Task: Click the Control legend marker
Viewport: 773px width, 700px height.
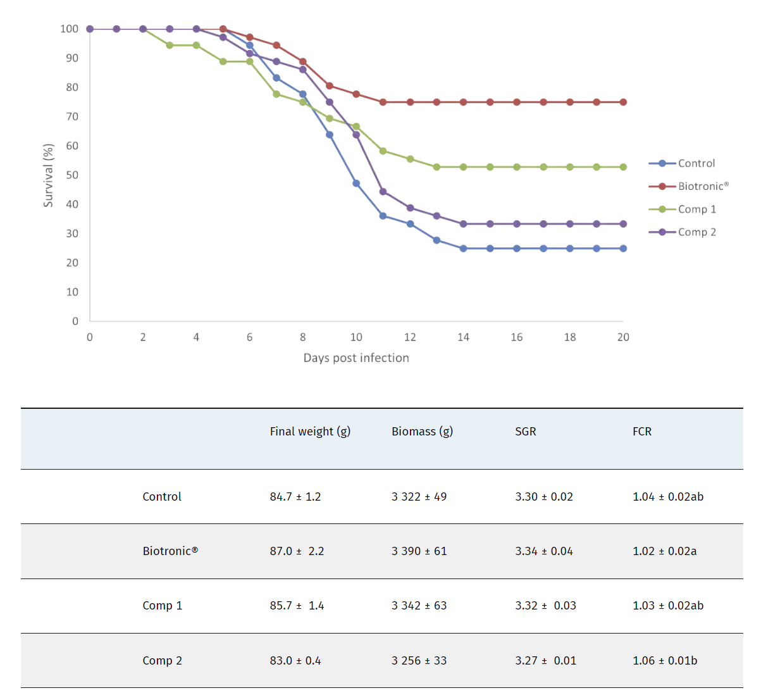Action: click(662, 163)
